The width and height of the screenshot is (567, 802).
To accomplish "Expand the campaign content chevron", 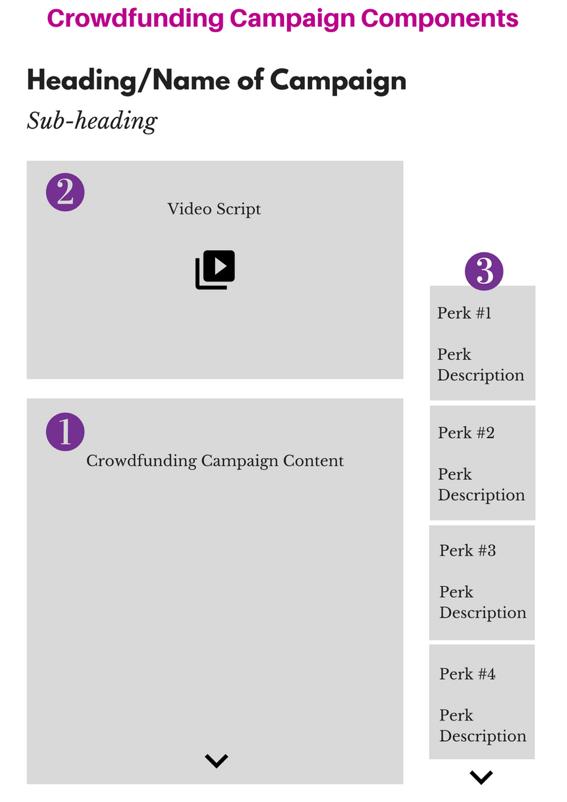I will (216, 761).
